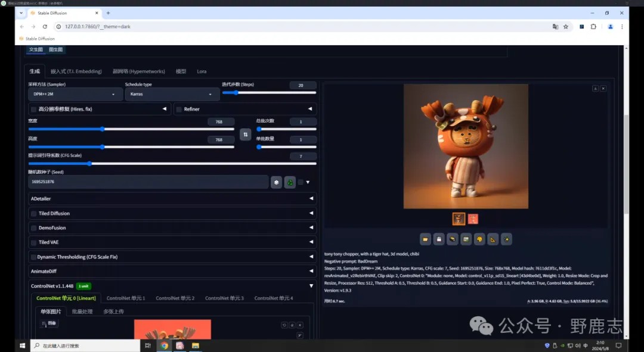
Task: Click the save image floppy disk icon
Action: (x=439, y=239)
